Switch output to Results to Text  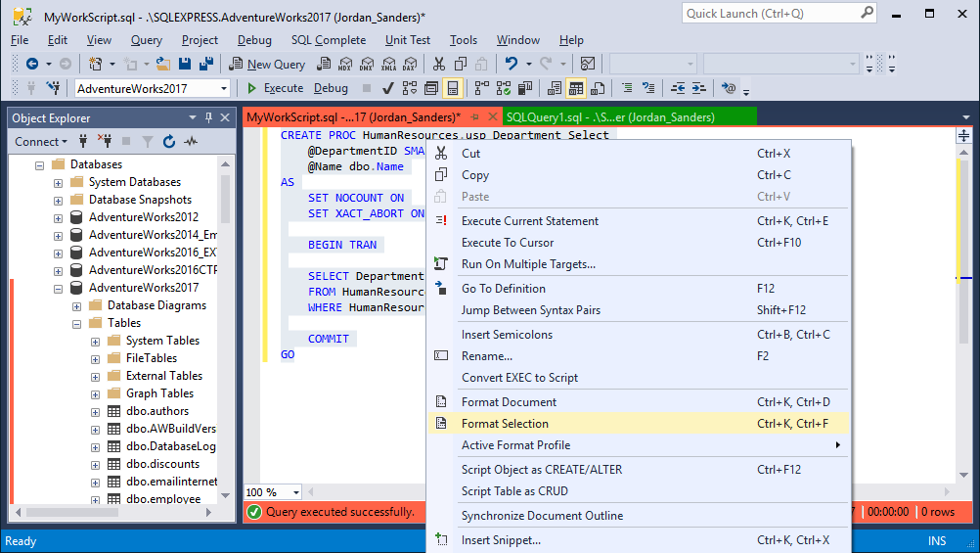555,88
